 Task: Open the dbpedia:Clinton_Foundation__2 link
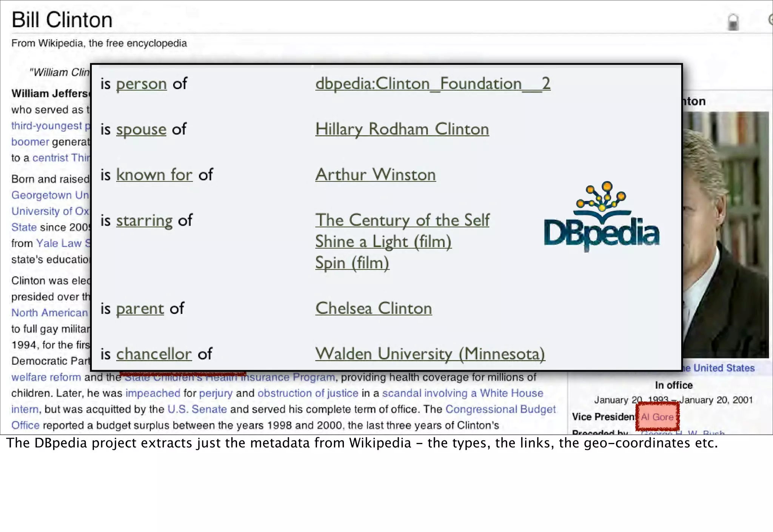[x=433, y=83]
